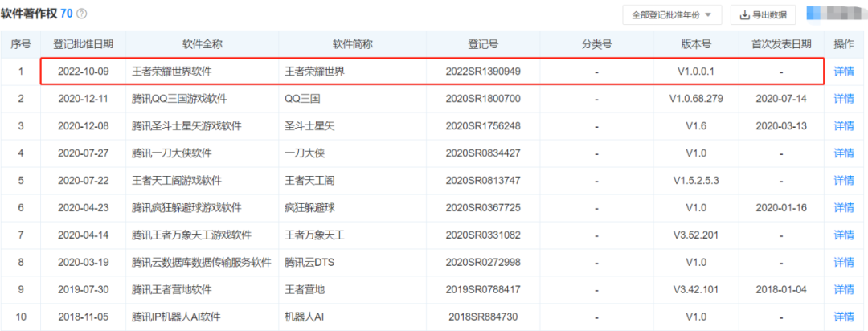Select version cell V1.0.0.1

click(696, 72)
